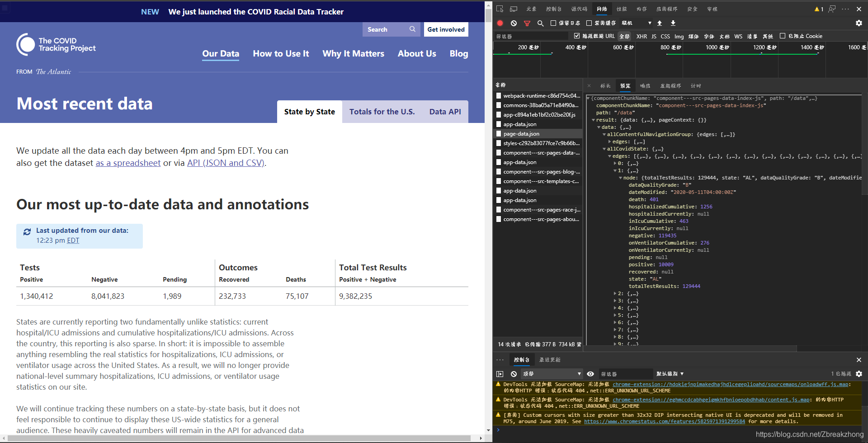Image resolution: width=868 pixels, height=443 pixels.
Task: Close the console drawer
Action: pos(859,360)
